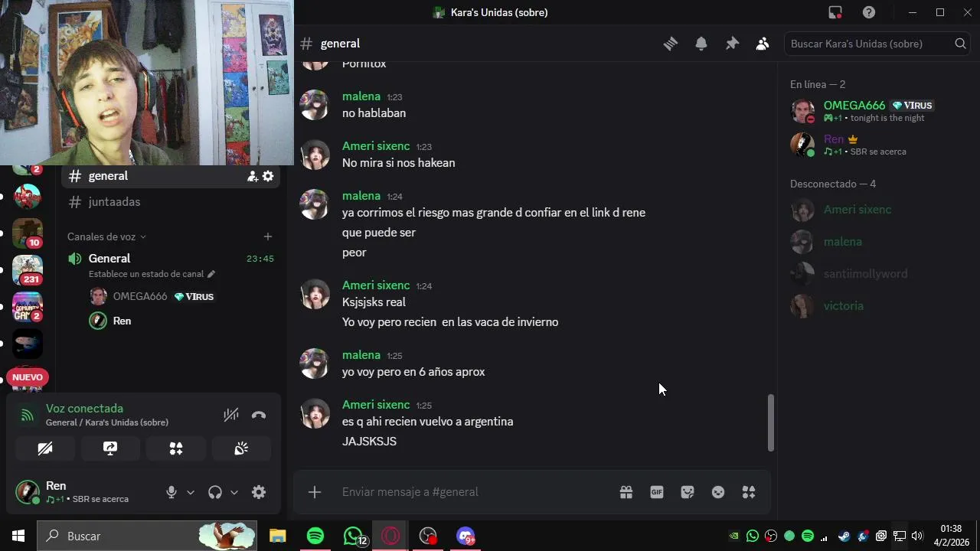
Task: Deafen audio with the headphones icon
Action: tap(215, 492)
